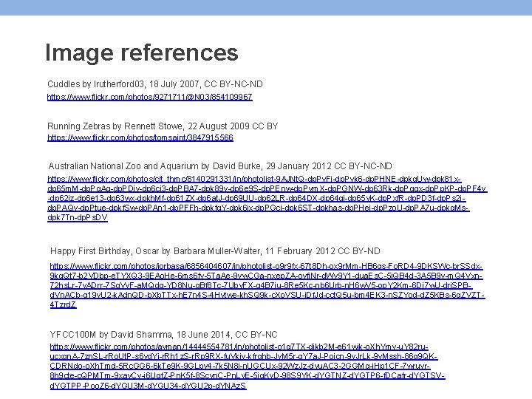Open the Cuddles flickr link for lrutherford03
Screen dimensions: 532x399
[x=149, y=97]
